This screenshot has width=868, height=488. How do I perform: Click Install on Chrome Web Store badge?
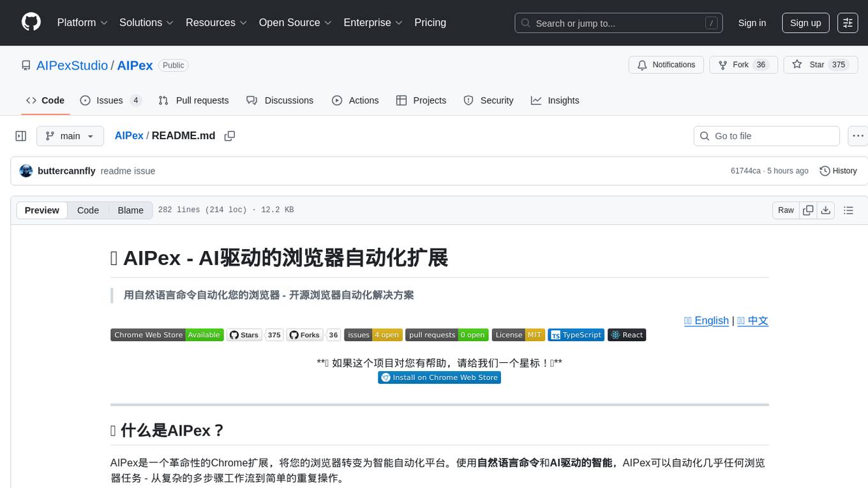tap(440, 377)
